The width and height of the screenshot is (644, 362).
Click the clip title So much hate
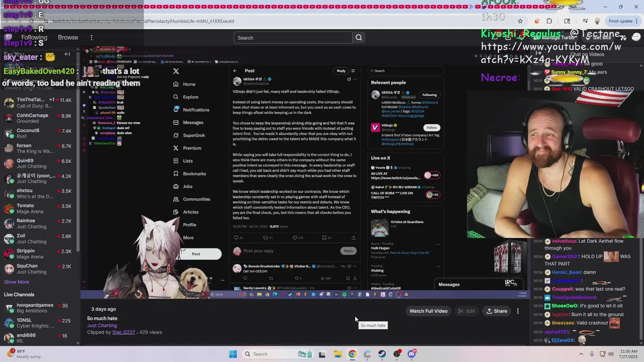102,318
